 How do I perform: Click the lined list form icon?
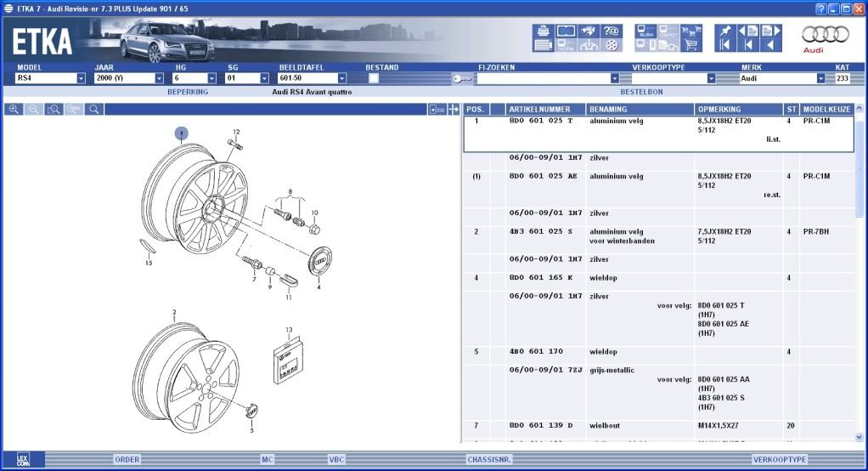[543, 45]
